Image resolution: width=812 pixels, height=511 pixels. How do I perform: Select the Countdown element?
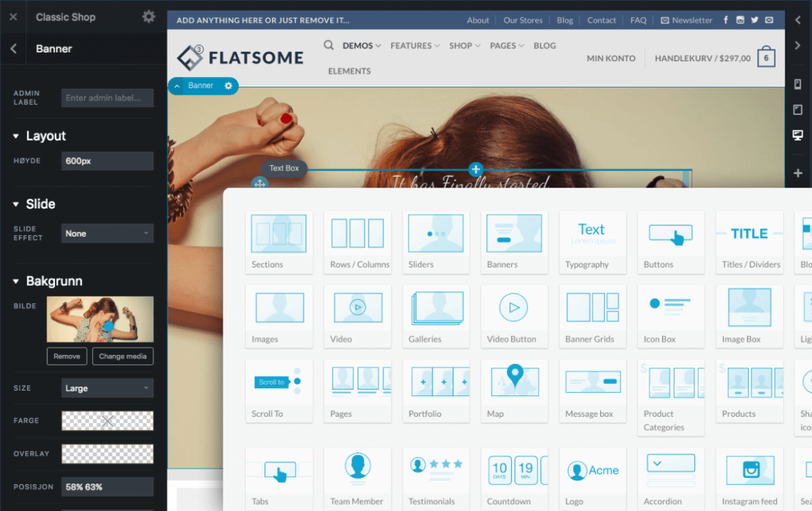click(x=514, y=477)
